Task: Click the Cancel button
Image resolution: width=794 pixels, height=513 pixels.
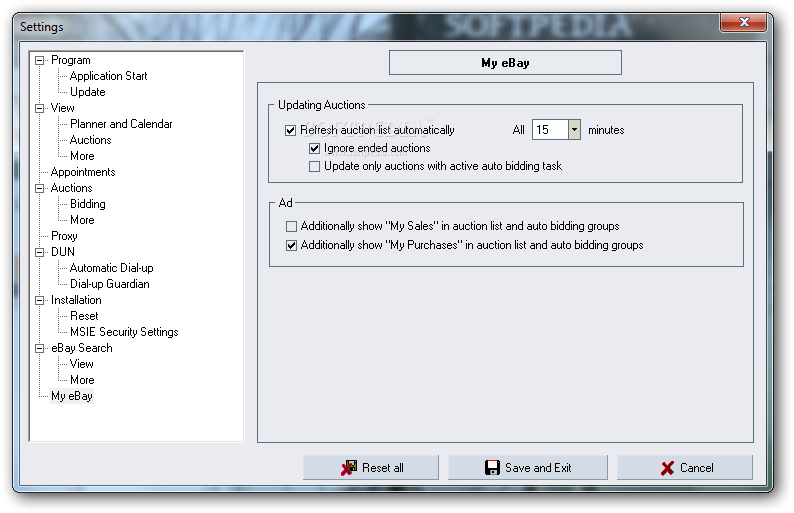Action: tap(685, 467)
